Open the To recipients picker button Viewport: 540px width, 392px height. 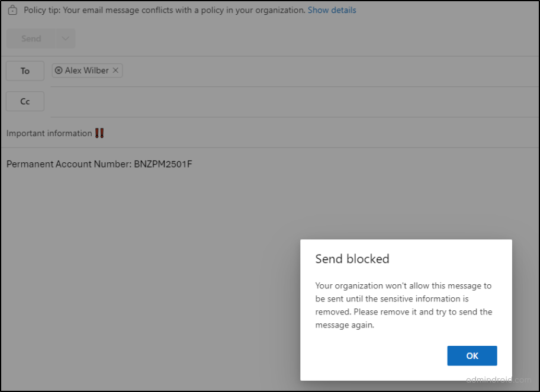click(x=25, y=71)
